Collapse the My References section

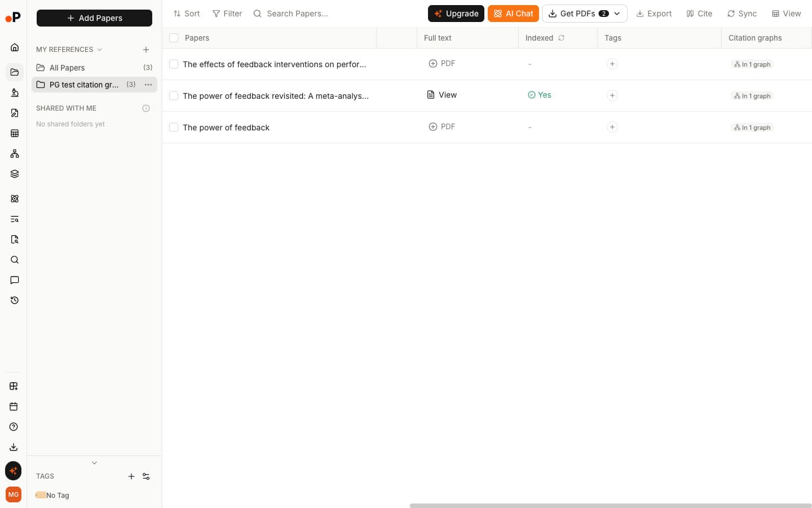click(100, 50)
